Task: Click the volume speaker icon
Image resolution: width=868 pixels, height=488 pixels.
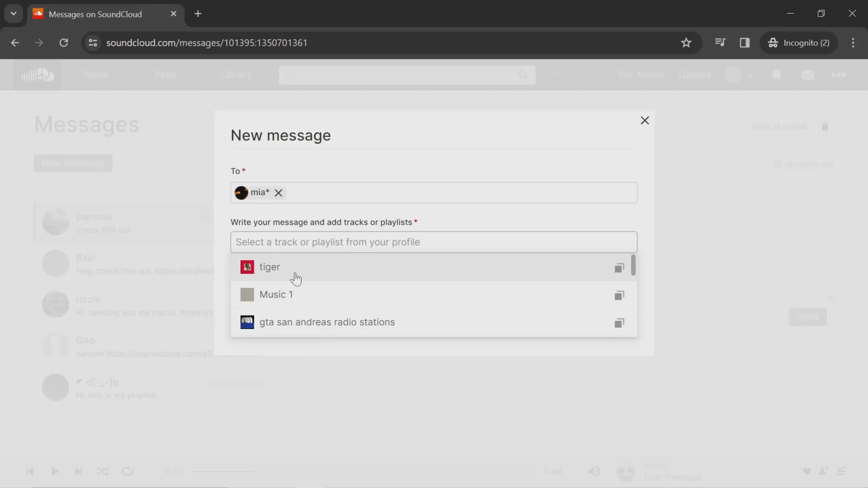Action: (x=594, y=472)
